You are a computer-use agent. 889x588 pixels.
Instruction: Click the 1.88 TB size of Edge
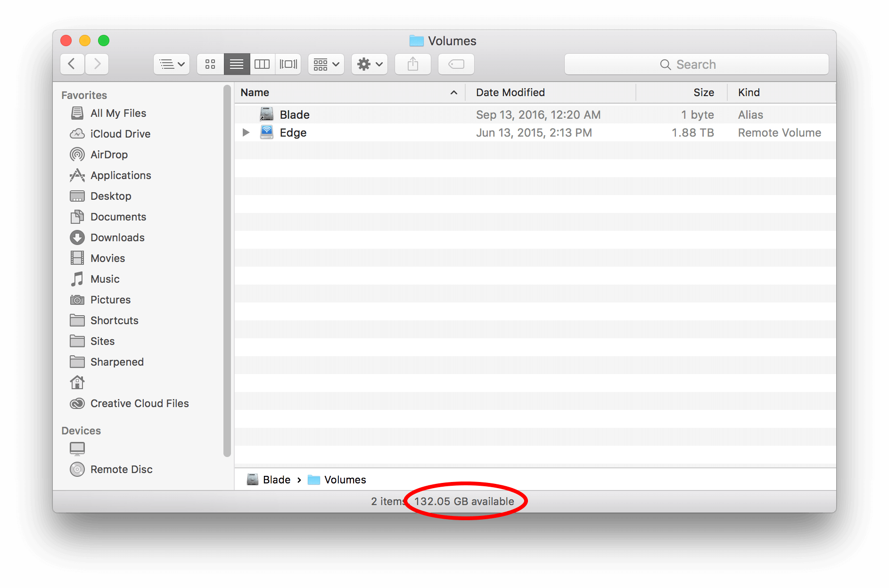click(692, 133)
